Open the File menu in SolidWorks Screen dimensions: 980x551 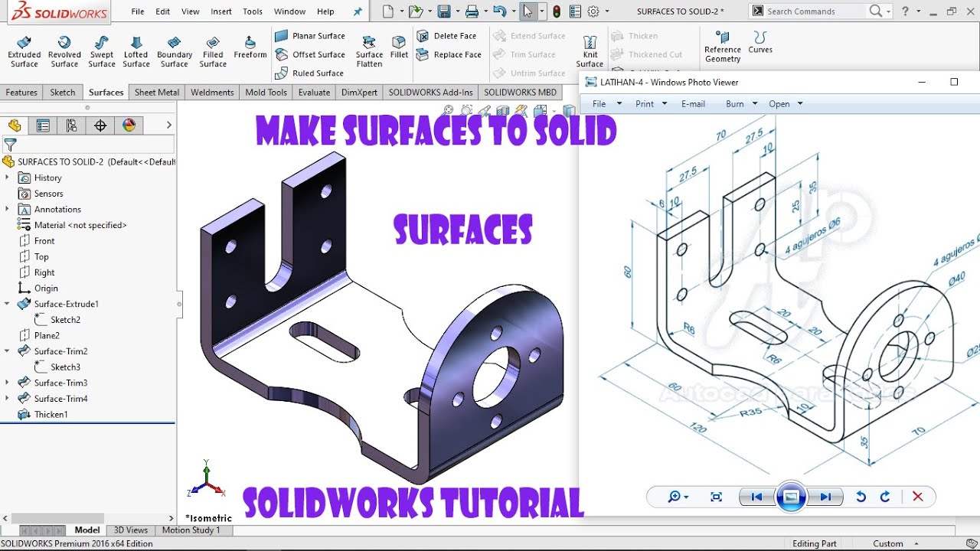point(137,11)
